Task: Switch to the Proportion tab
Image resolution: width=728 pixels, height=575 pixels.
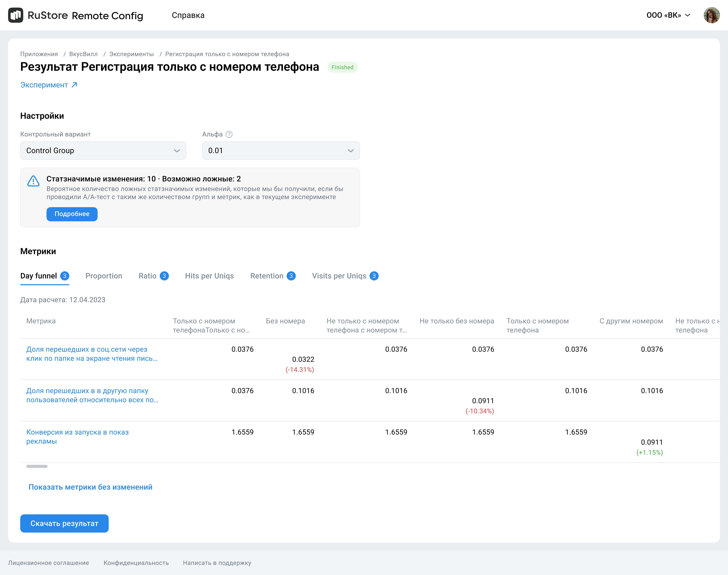Action: [104, 276]
